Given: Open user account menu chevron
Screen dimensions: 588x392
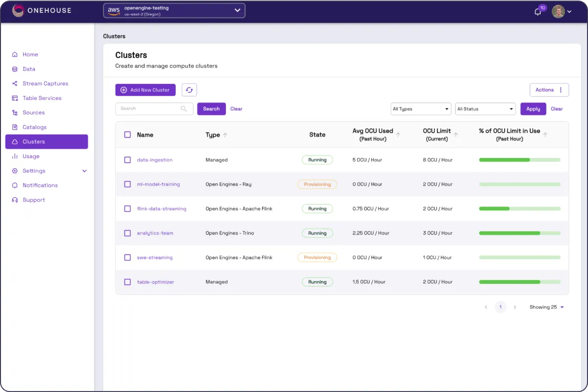Looking at the screenshot, I should 569,12.
